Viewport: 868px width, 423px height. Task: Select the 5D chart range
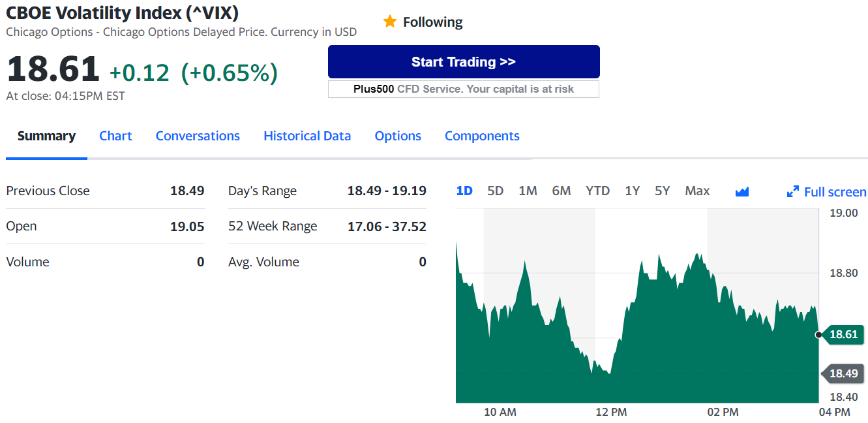coord(496,191)
